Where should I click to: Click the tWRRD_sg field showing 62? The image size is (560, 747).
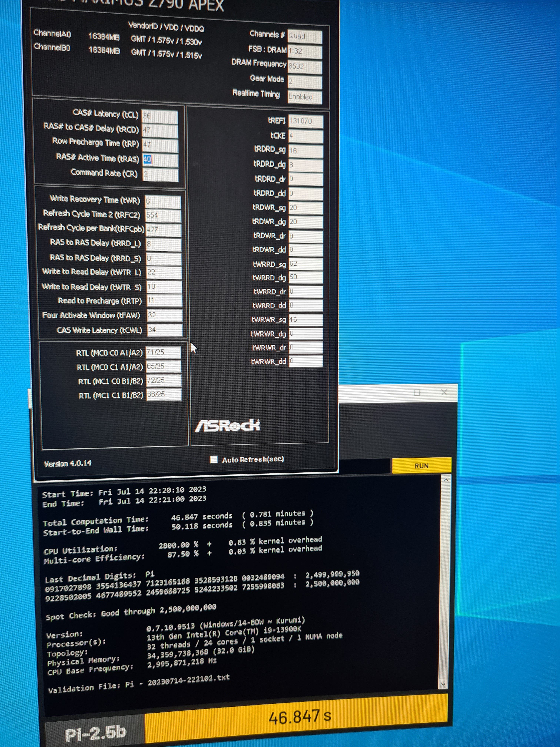pyautogui.click(x=306, y=264)
